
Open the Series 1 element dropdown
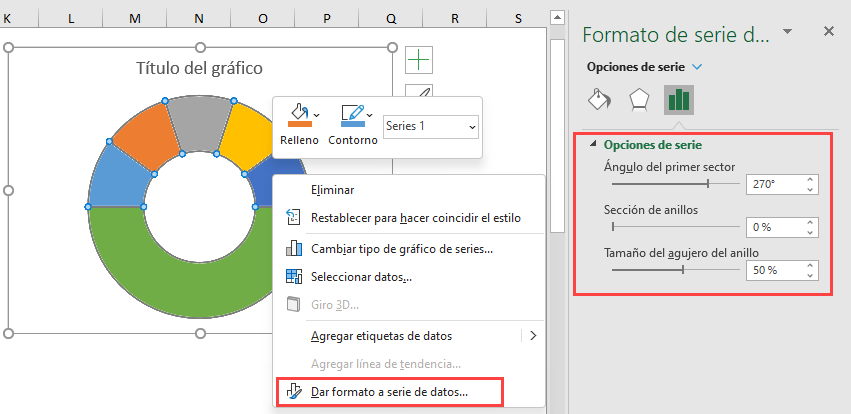431,126
